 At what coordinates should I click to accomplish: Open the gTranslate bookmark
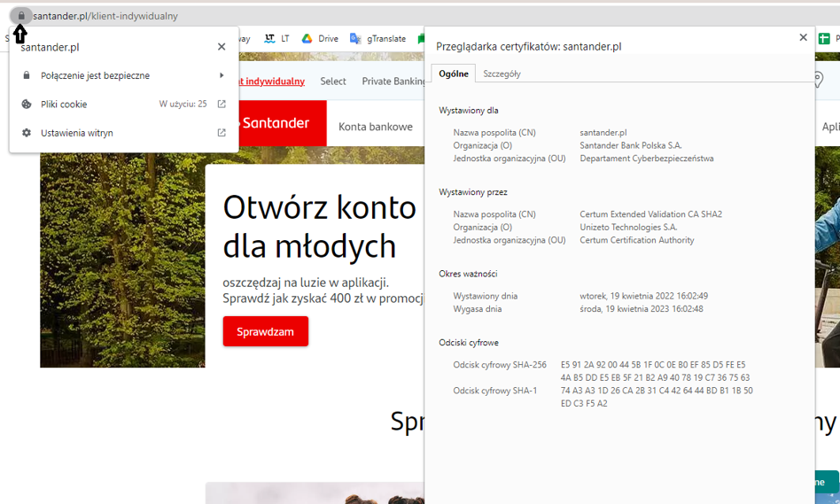pos(377,39)
